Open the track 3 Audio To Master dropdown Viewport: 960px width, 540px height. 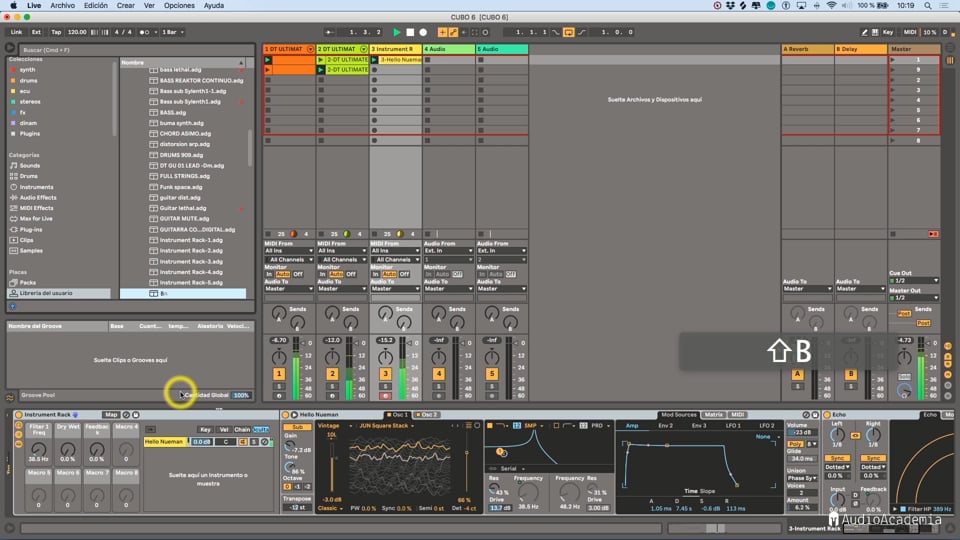(396, 289)
